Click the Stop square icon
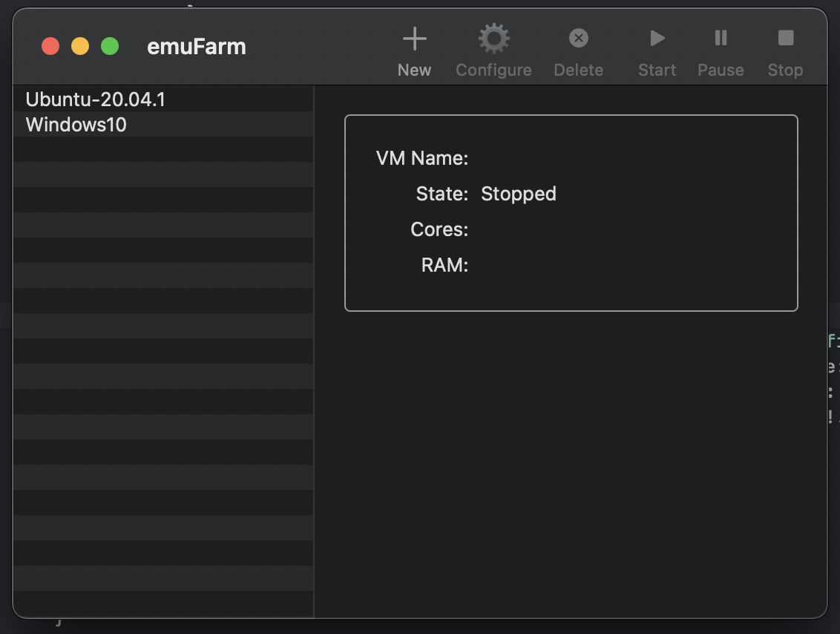840x634 pixels. tap(785, 38)
